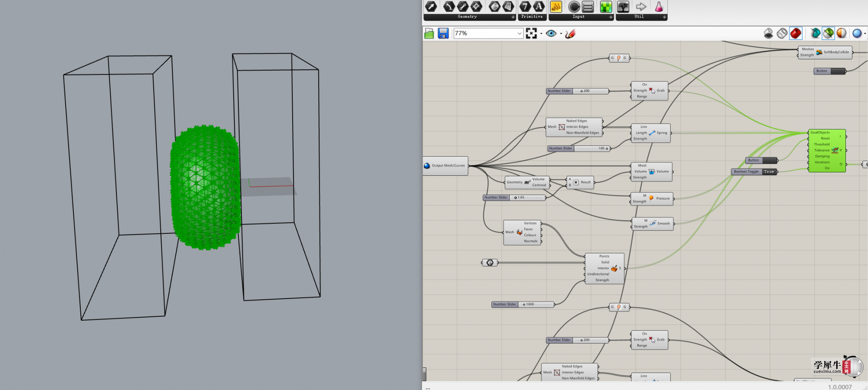Pick the letter A text Primitive icon
This screenshot has width=868, height=390.
539,7
